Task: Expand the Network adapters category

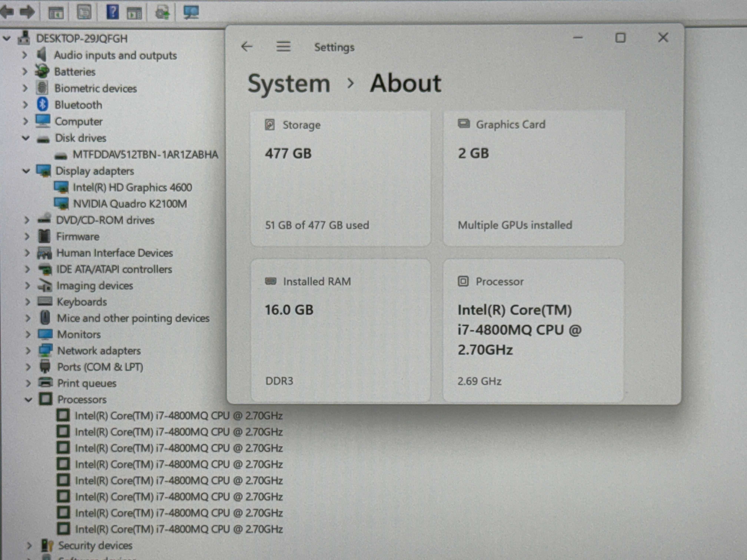Action: click(28, 351)
